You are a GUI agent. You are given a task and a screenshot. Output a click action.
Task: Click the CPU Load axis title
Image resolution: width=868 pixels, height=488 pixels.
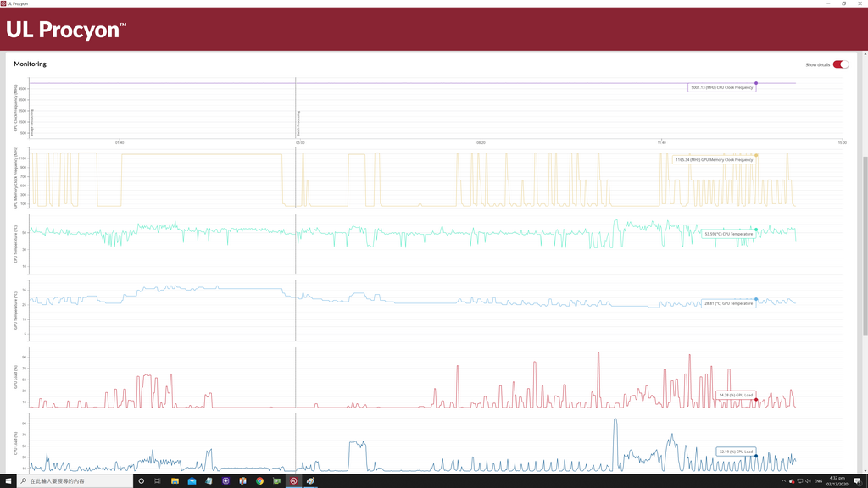pyautogui.click(x=16, y=444)
